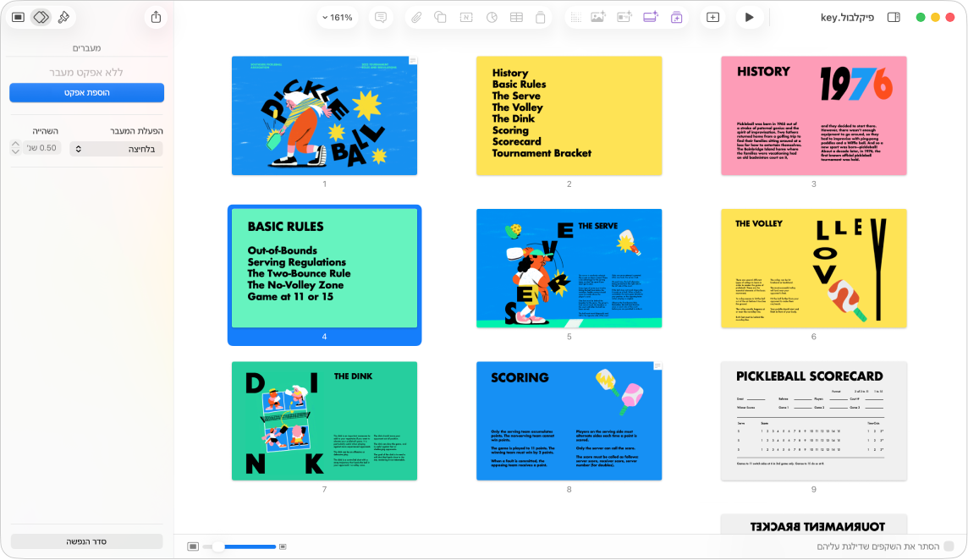Insert a Chart from toolbar
This screenshot has height=560, width=968.
[492, 17]
